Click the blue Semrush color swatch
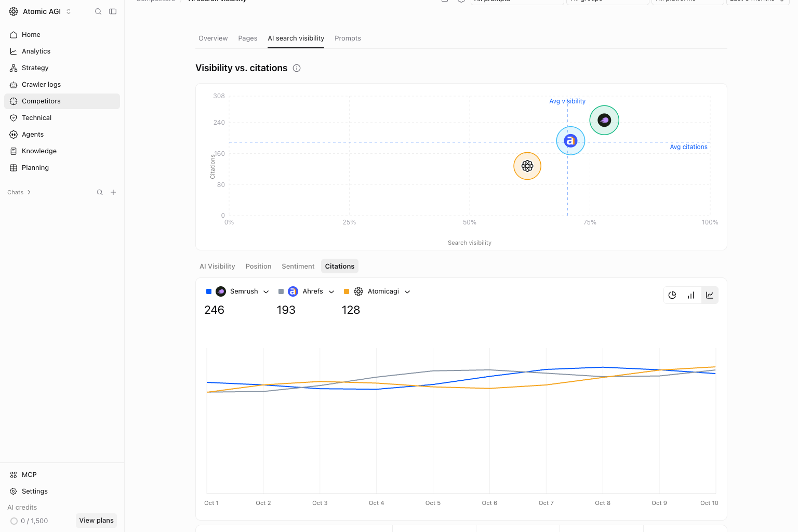The image size is (798, 532). [x=209, y=291]
